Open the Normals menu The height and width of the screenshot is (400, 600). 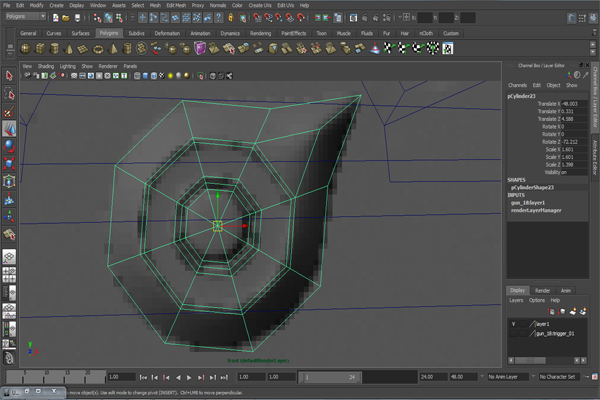click(x=218, y=5)
